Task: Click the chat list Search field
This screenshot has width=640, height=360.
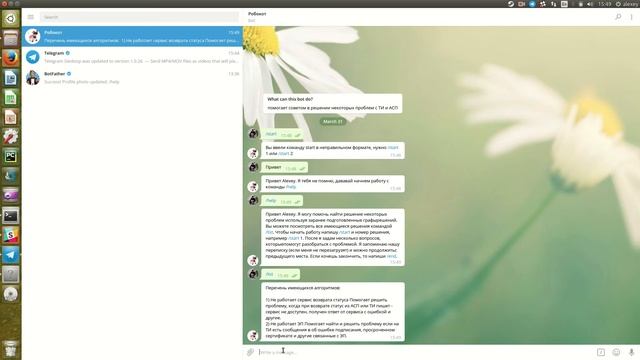Action: click(139, 17)
